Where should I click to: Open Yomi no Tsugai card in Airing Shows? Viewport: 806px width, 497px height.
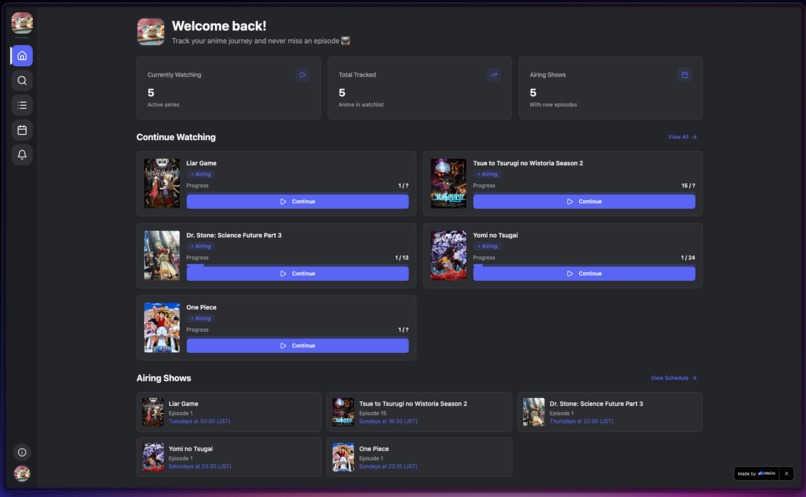(x=229, y=457)
